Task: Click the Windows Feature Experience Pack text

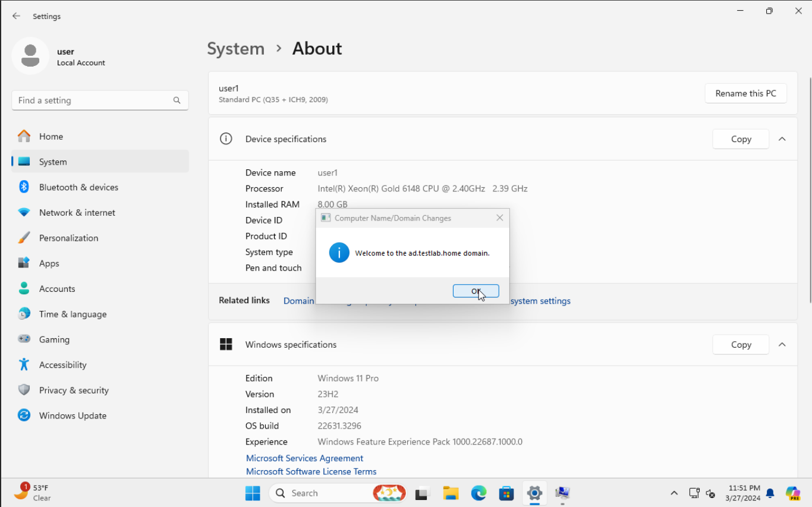Action: (420, 442)
